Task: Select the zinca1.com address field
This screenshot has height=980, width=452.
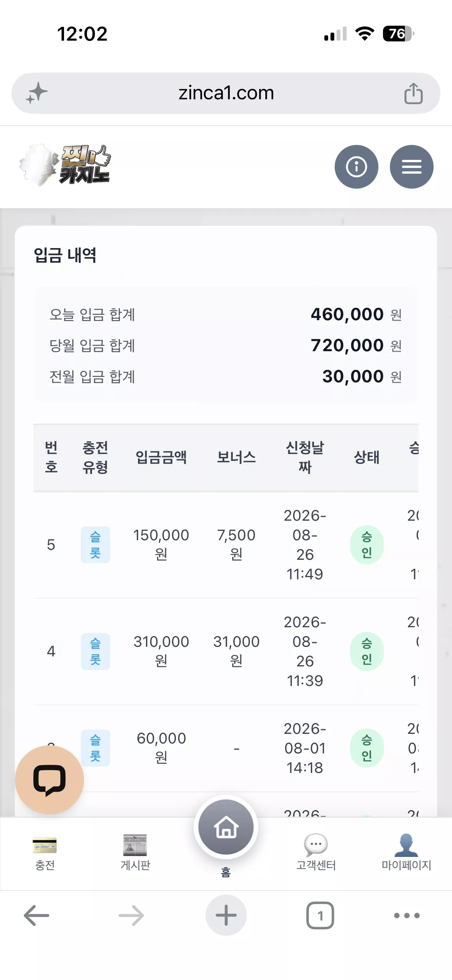Action: pyautogui.click(x=226, y=93)
